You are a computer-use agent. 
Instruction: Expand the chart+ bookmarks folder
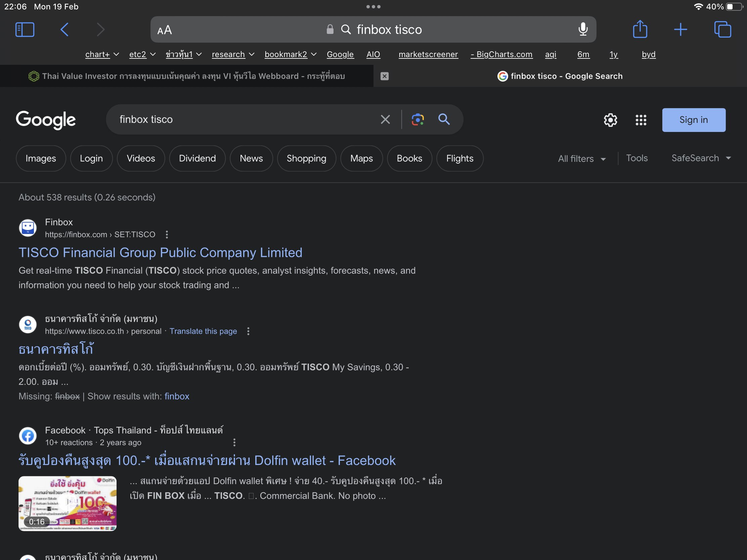pos(102,54)
